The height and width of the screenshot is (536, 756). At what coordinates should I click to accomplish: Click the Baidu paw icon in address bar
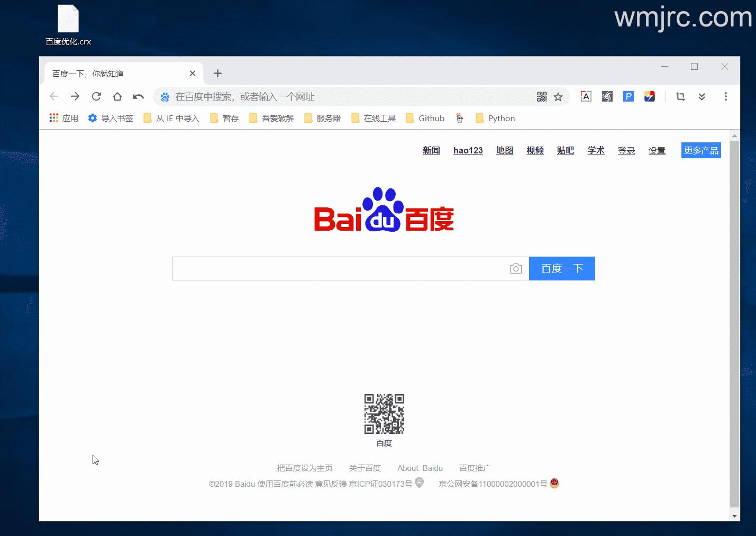165,97
